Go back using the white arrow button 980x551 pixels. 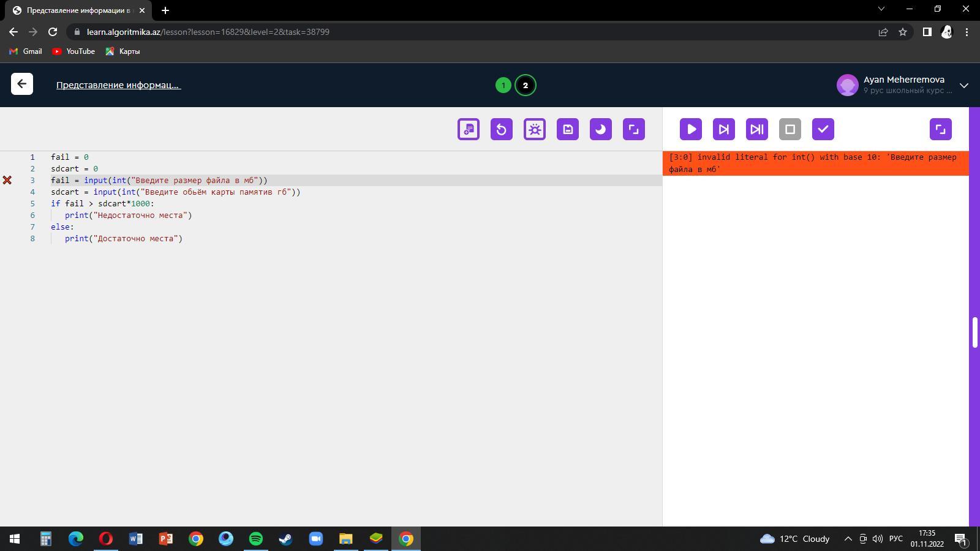22,84
